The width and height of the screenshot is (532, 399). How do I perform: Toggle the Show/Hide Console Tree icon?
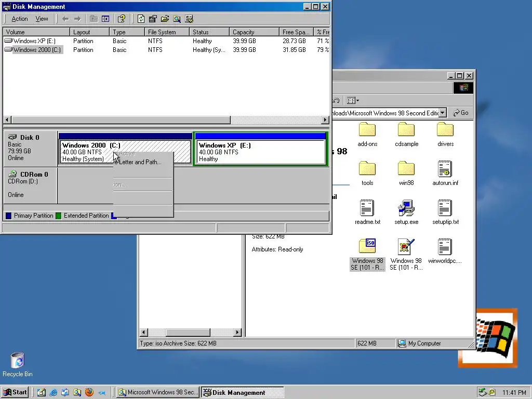pyautogui.click(x=105, y=19)
